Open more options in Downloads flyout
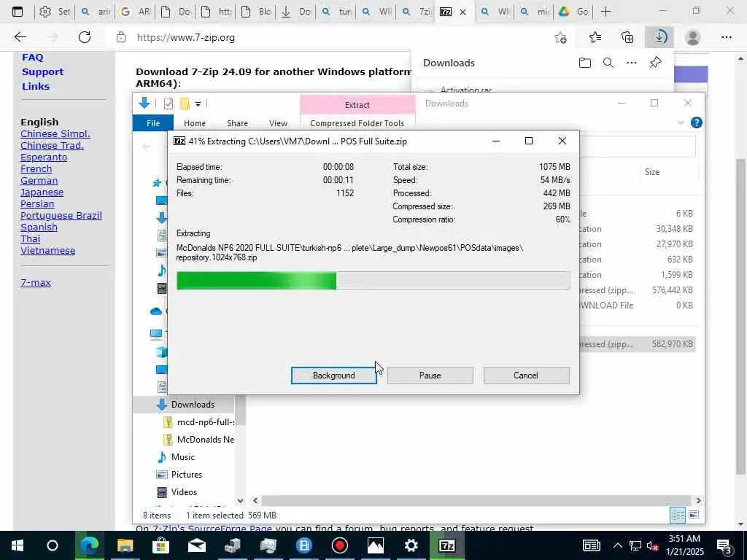This screenshot has height=560, width=747. click(x=631, y=63)
